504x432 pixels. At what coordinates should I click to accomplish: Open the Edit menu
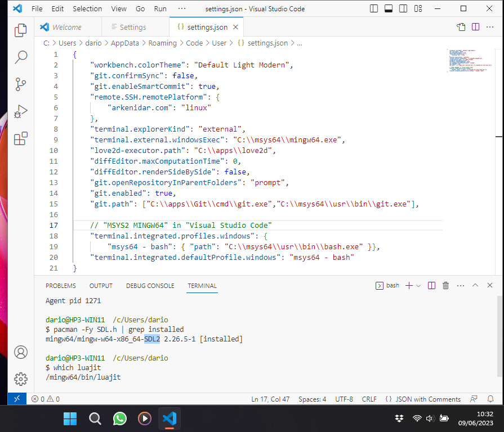[57, 8]
